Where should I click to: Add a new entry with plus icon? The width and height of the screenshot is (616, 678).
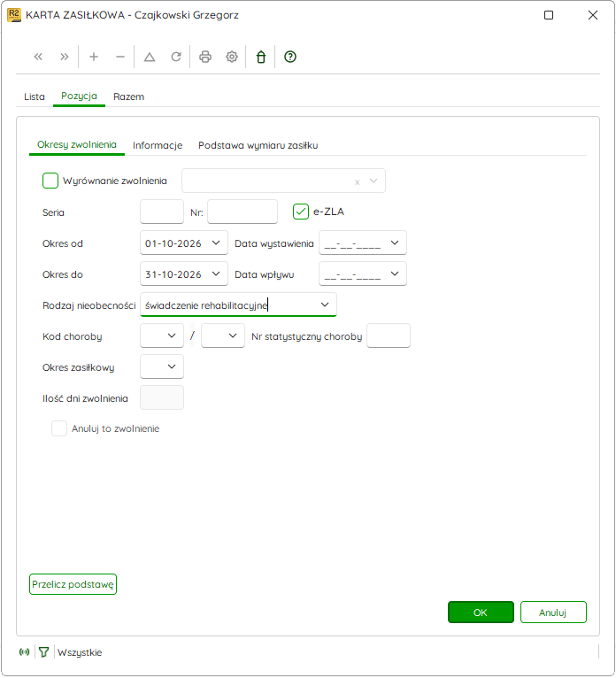click(94, 57)
